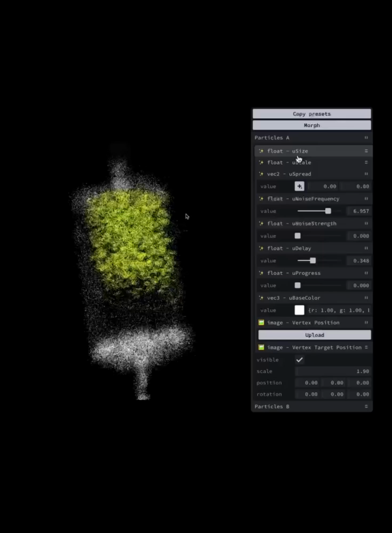
Task: Click the uDelay value field 0.348
Action: pyautogui.click(x=359, y=260)
